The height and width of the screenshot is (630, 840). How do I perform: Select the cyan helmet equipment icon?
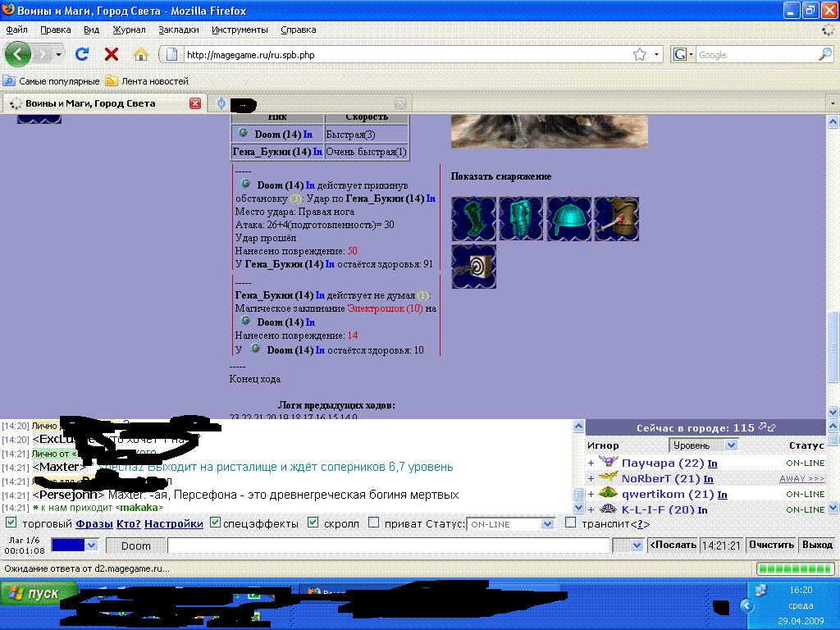[x=569, y=218]
